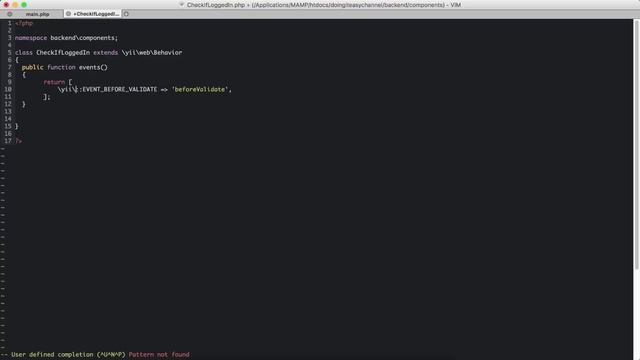Click the public keyword
The height and width of the screenshot is (360, 640).
pyautogui.click(x=33, y=67)
